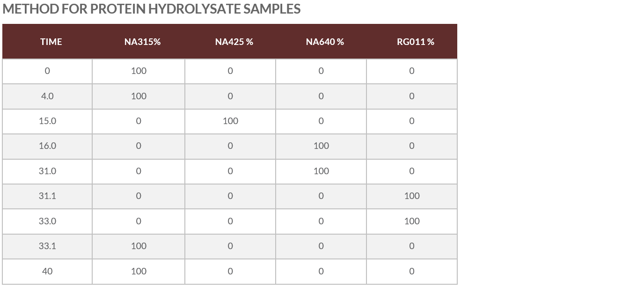Select NA640 % value 100 at time 31.0
Viewport: 644px width, 288px height.
pos(321,171)
